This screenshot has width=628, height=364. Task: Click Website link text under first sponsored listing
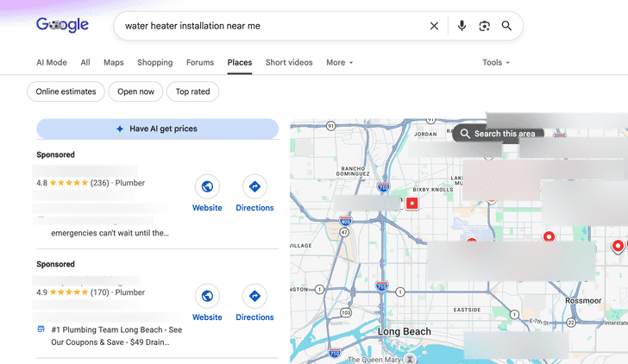[x=207, y=208]
